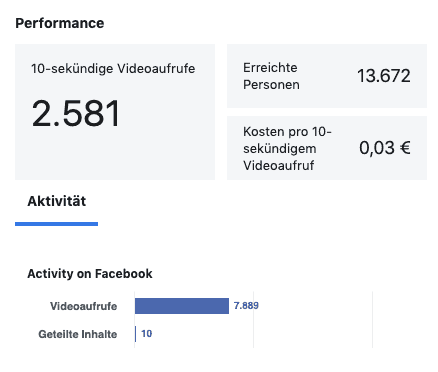Open the Kosten pro 10-sekündigem Videoaufruf label

pos(287,148)
